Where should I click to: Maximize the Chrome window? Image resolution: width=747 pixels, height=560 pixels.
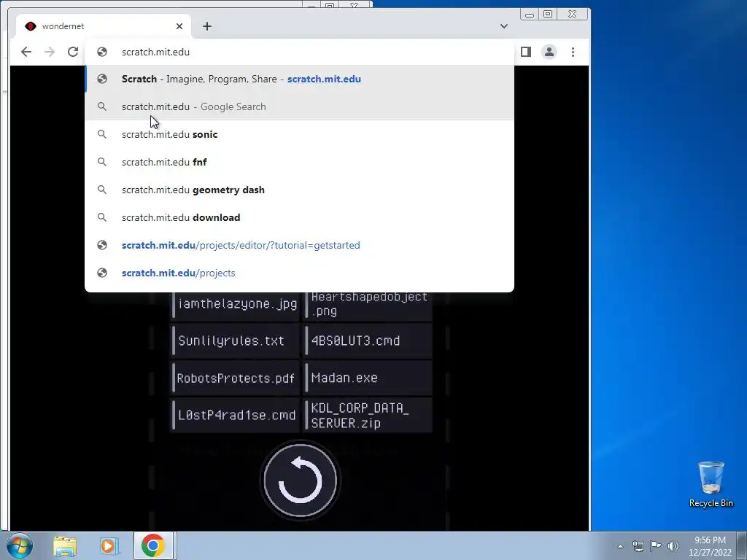(x=548, y=15)
